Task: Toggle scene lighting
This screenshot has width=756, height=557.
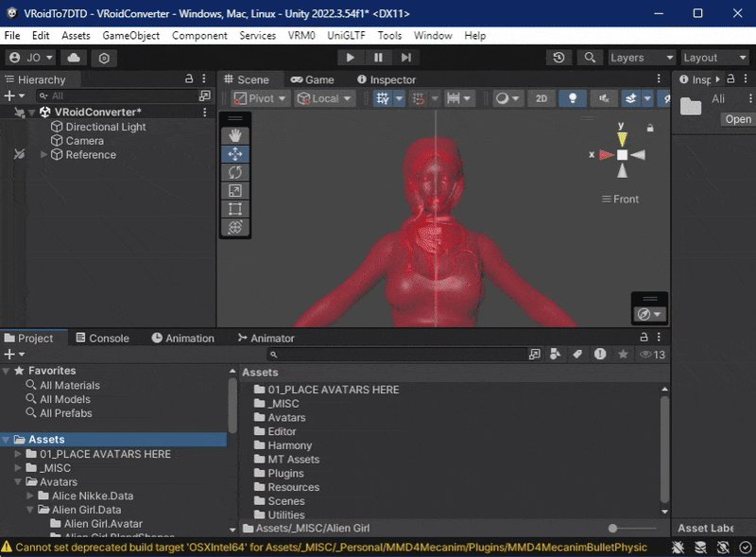Action: pos(573,98)
